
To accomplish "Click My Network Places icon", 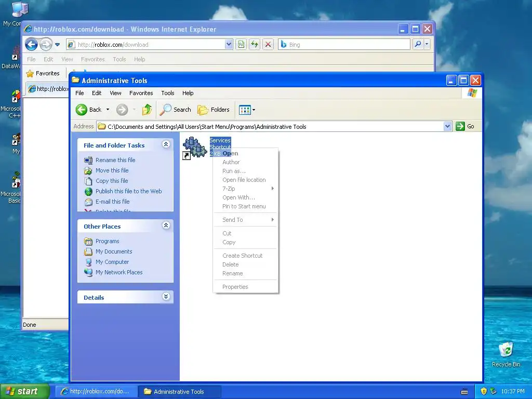I will click(x=88, y=272).
